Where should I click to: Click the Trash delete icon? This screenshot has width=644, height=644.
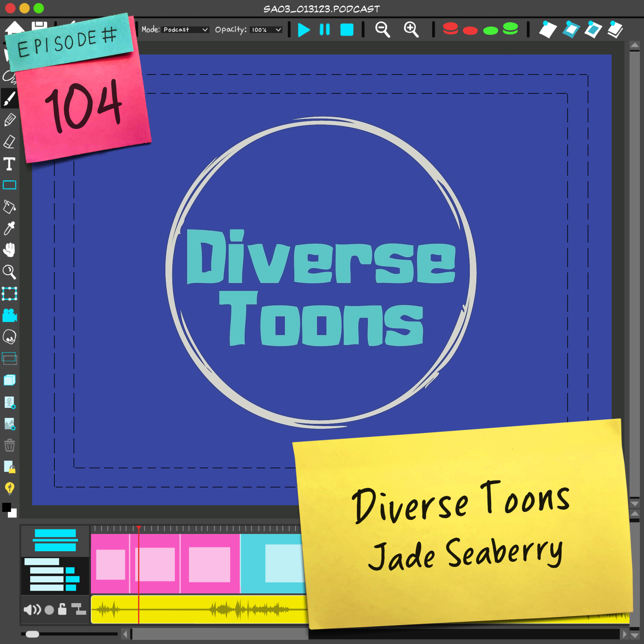[9, 445]
